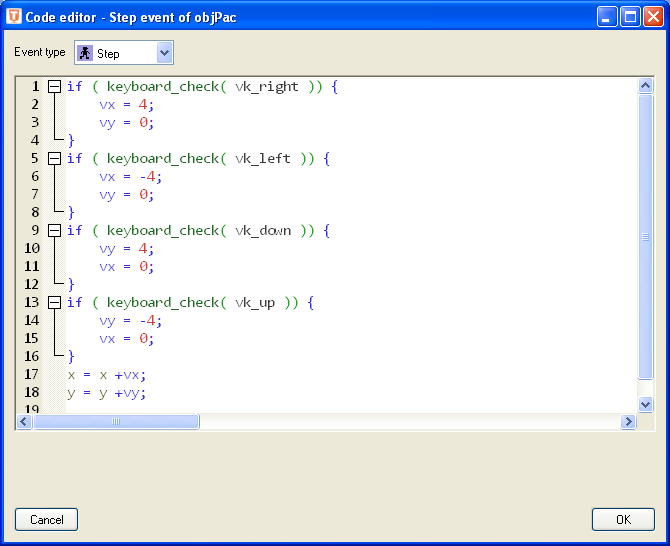Click on line 17 'x = x +vx;'
The height and width of the screenshot is (546, 670).
pyautogui.click(x=107, y=375)
